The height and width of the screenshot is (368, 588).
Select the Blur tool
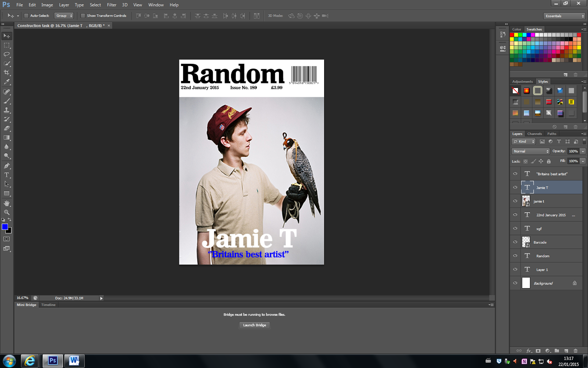pyautogui.click(x=7, y=147)
